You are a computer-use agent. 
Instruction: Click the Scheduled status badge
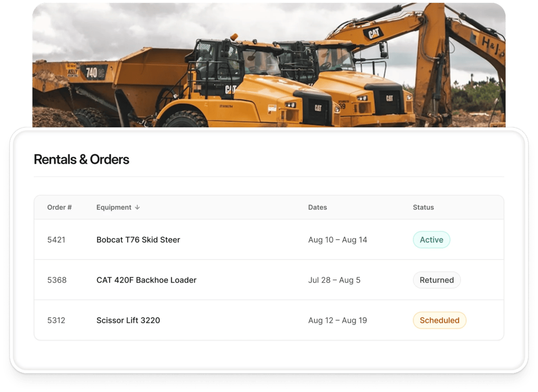pyautogui.click(x=439, y=320)
